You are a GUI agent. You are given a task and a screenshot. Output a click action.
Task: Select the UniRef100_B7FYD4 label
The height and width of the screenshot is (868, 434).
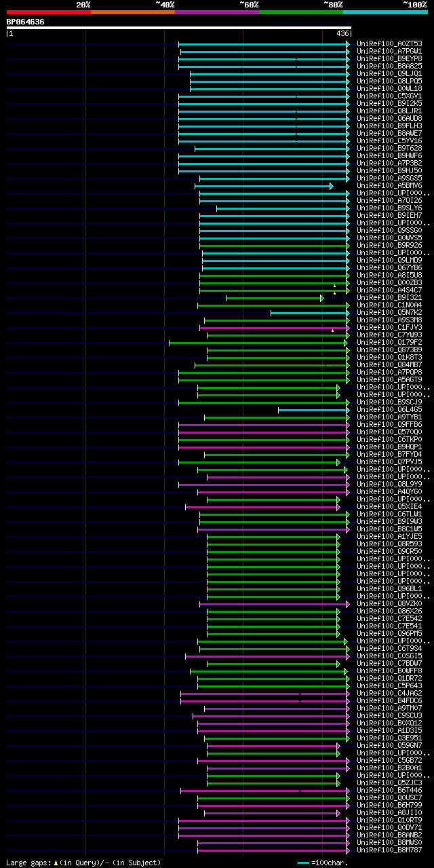[x=389, y=455]
